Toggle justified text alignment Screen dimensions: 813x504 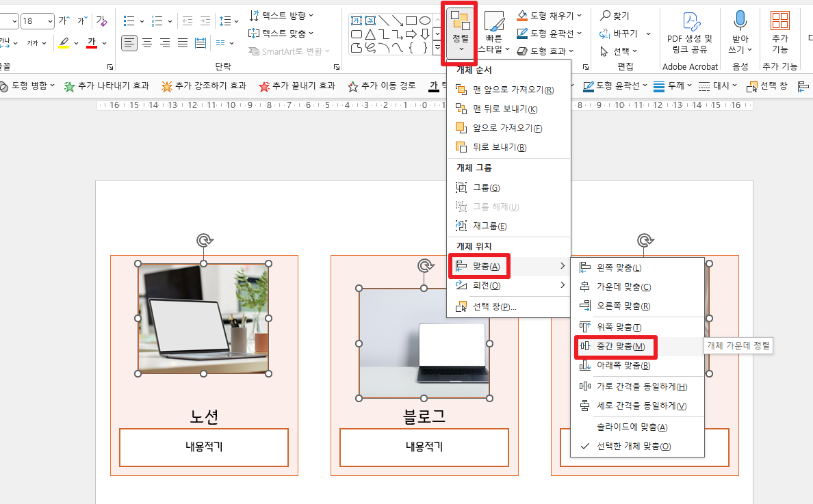[x=181, y=43]
